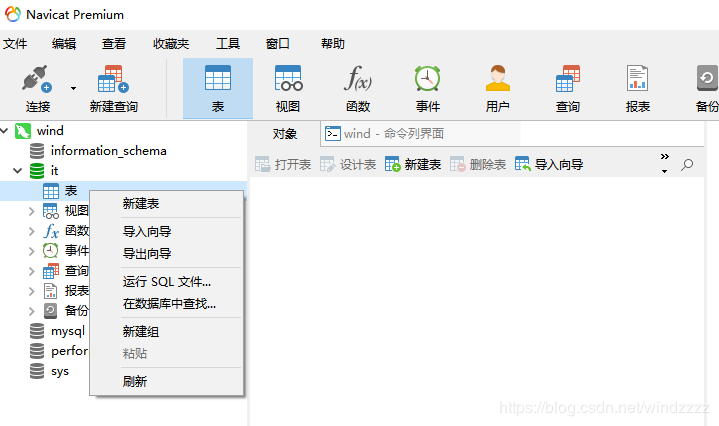Click the 新建表 button in object toolbar

pyautogui.click(x=413, y=165)
